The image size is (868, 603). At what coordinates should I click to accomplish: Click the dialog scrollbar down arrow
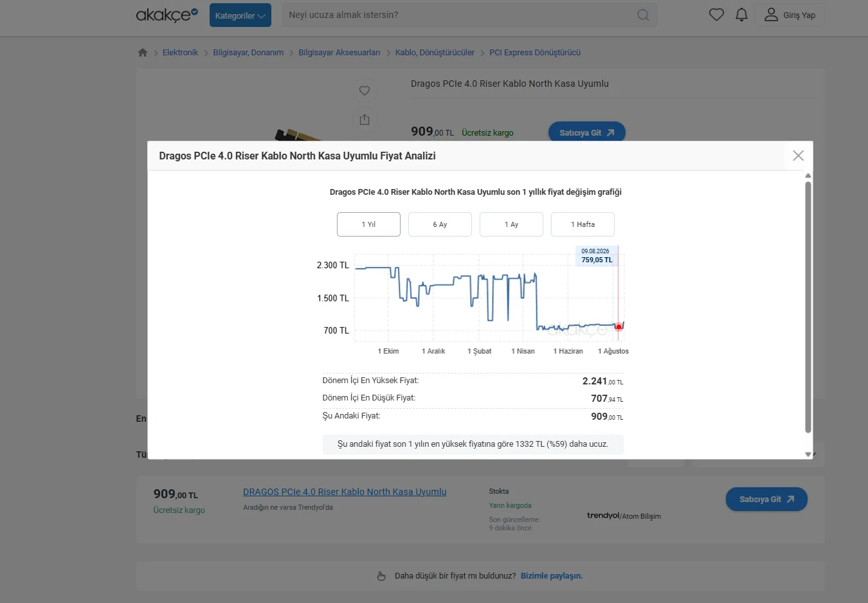(x=808, y=455)
